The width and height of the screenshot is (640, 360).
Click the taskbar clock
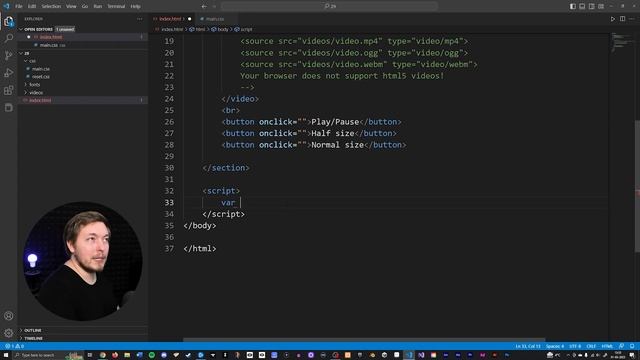[618, 355]
